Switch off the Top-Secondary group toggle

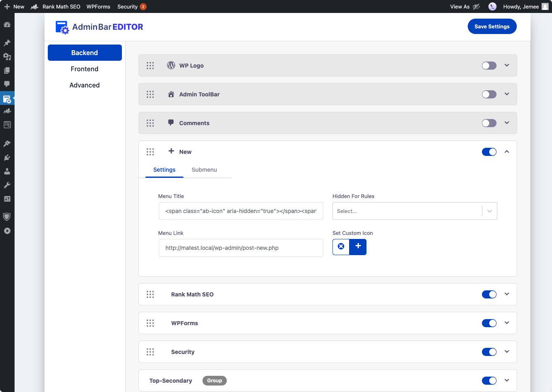point(489,381)
